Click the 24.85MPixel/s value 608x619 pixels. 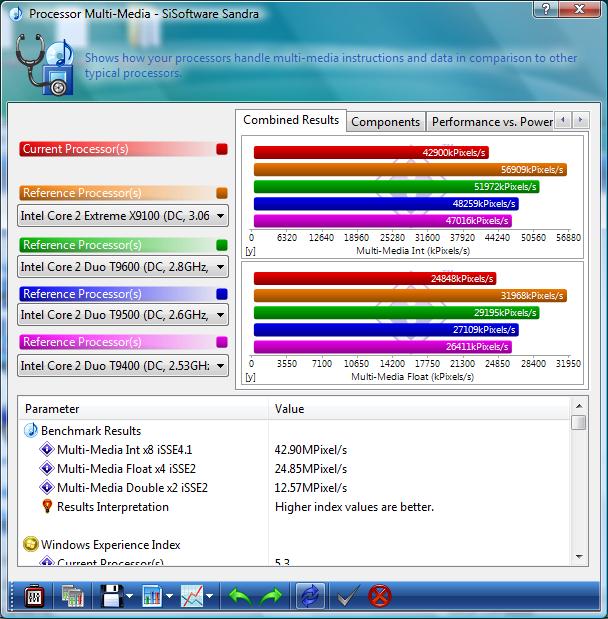coord(311,469)
